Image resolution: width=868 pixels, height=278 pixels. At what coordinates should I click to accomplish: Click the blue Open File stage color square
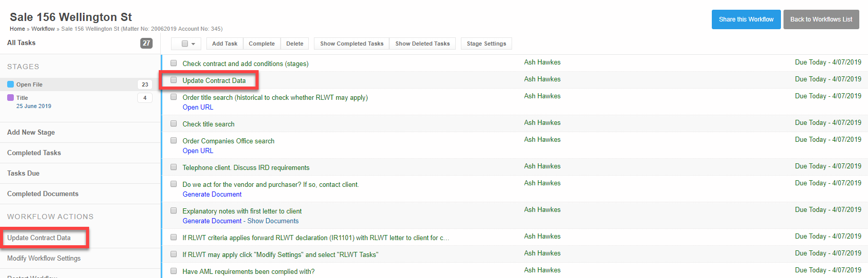(x=11, y=84)
